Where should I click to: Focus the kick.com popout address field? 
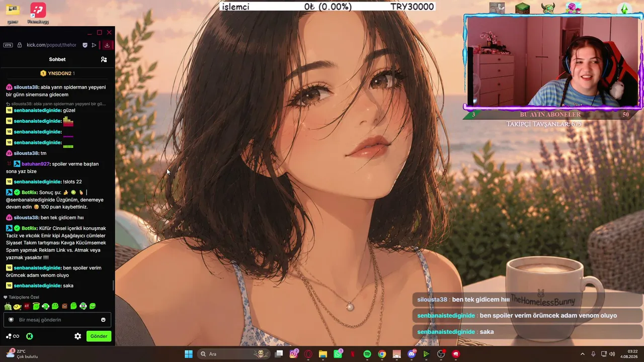[51, 45]
